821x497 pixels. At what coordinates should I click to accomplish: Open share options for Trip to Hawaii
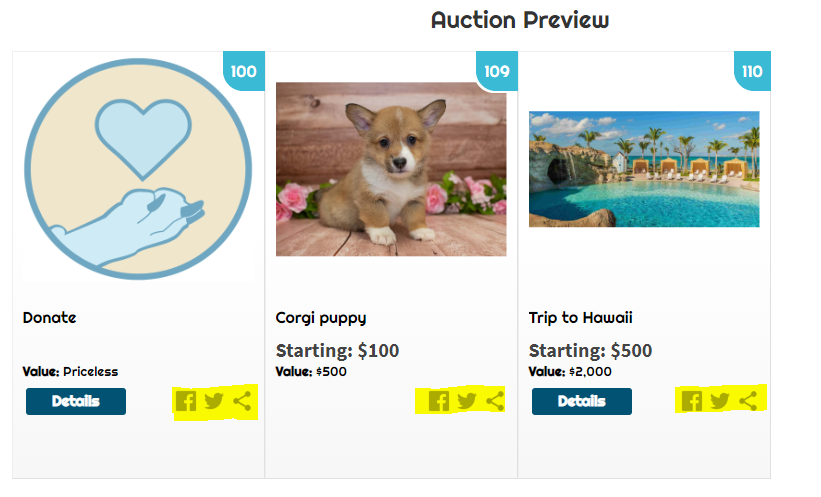pos(748,401)
